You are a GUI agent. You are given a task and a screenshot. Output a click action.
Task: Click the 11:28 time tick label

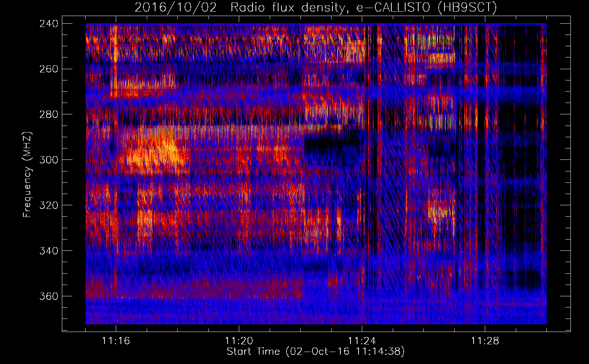pos(485,341)
